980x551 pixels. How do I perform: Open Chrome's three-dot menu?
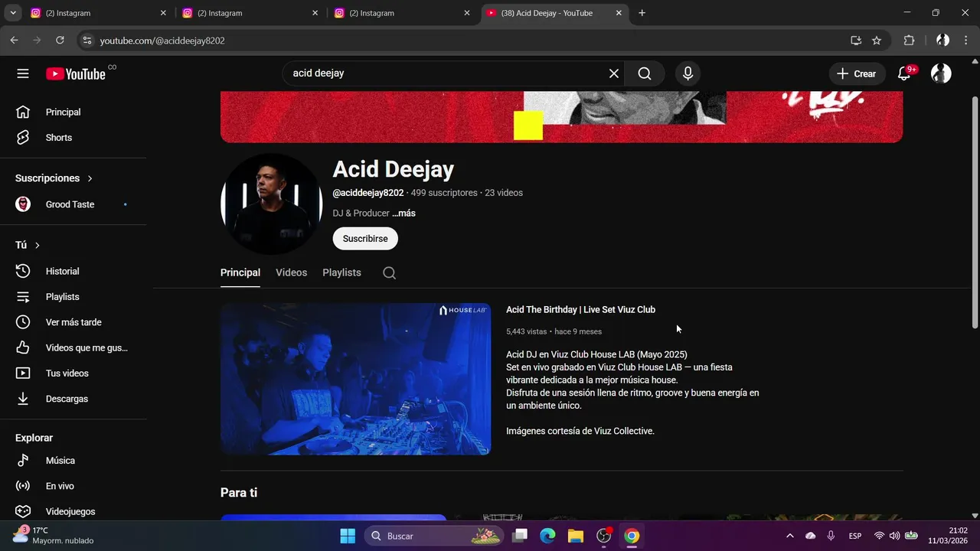click(965, 41)
